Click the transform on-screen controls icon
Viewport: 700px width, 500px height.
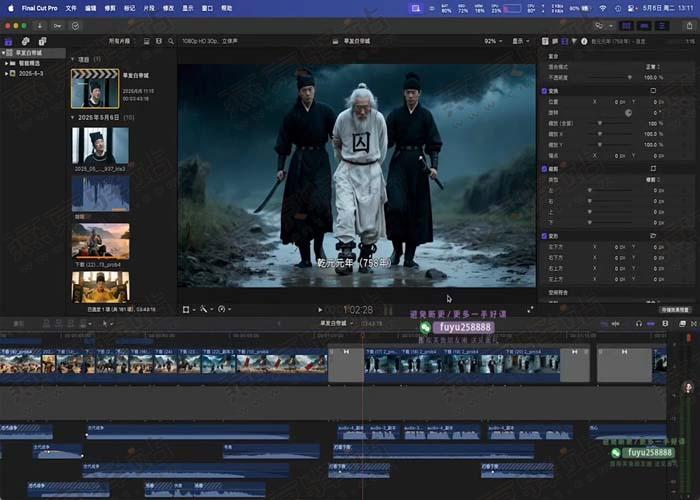[653, 91]
